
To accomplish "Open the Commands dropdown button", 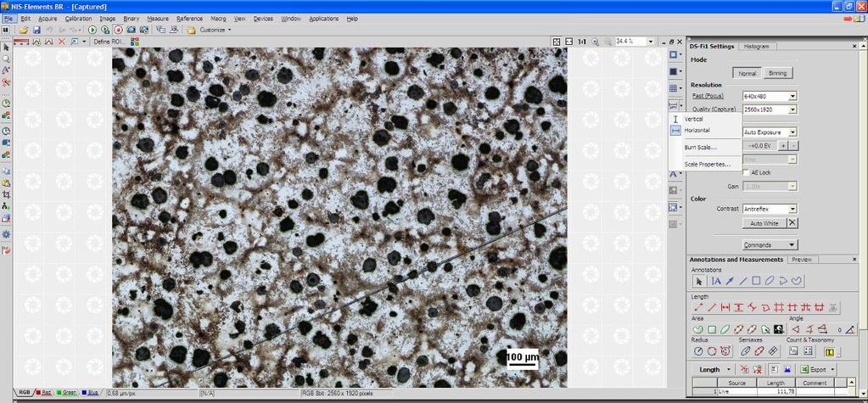I will tap(770, 244).
